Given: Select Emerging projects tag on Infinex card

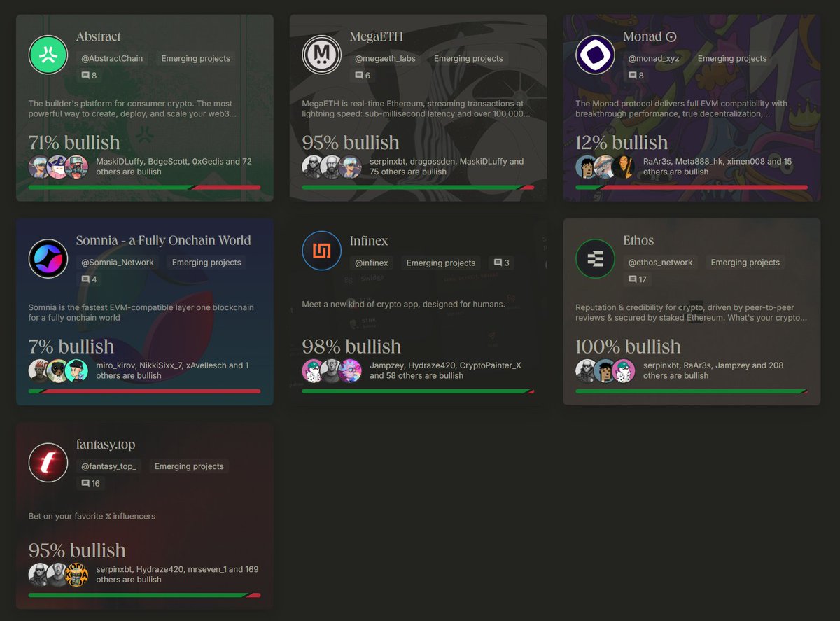Looking at the screenshot, I should tap(441, 263).
